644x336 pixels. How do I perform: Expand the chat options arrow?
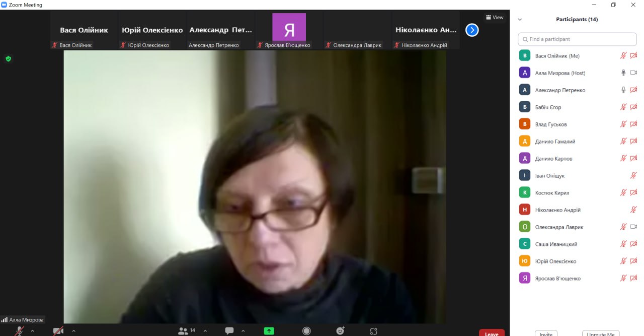pos(243,331)
